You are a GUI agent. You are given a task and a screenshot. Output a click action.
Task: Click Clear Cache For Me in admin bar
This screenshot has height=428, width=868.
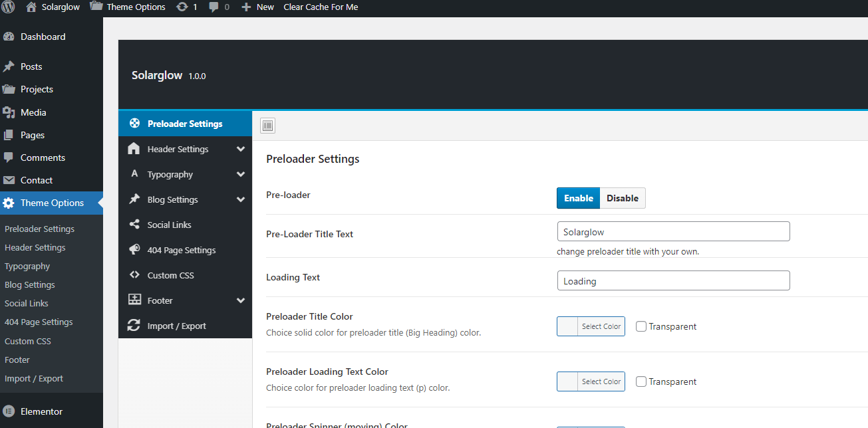[x=321, y=7]
